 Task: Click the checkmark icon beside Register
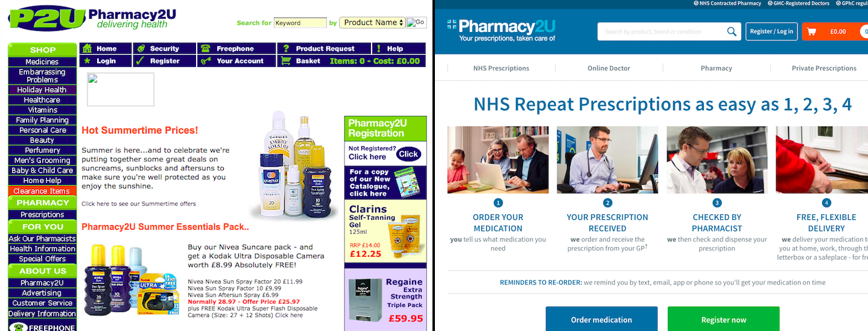(x=139, y=61)
